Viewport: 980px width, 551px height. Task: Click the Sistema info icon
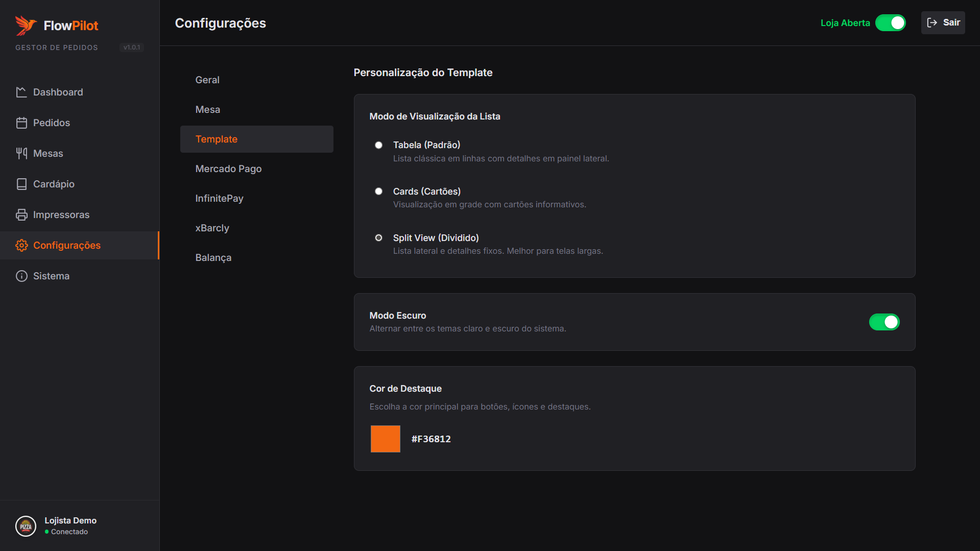[21, 276]
